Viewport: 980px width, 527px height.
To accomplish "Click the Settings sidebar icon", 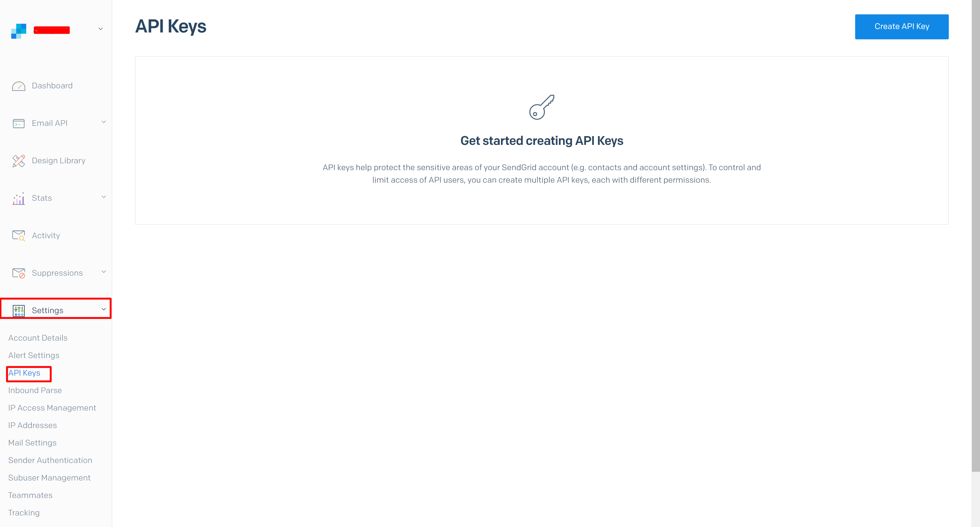I will pyautogui.click(x=18, y=310).
